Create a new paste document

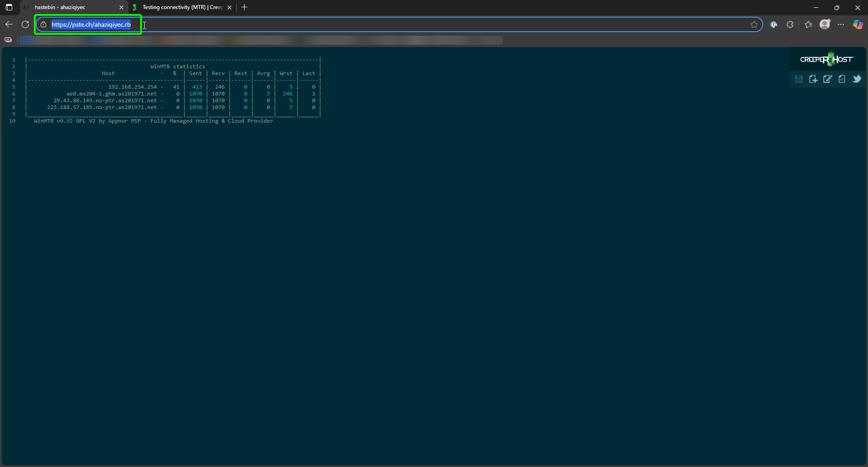pyautogui.click(x=813, y=79)
